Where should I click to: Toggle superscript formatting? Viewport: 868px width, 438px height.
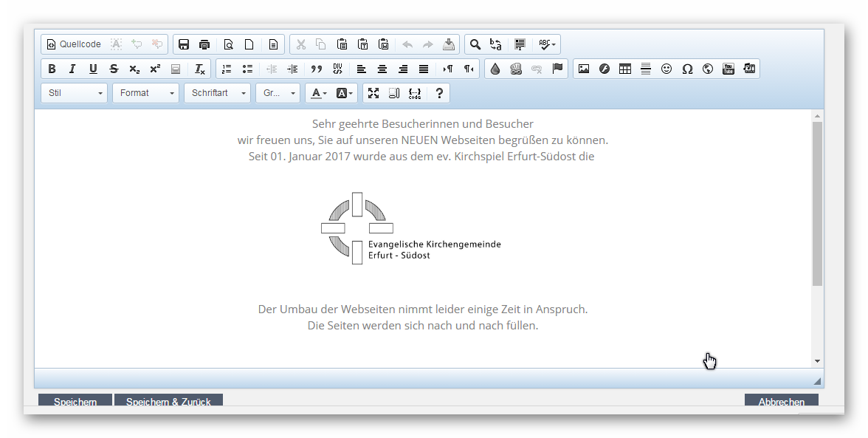tap(155, 69)
